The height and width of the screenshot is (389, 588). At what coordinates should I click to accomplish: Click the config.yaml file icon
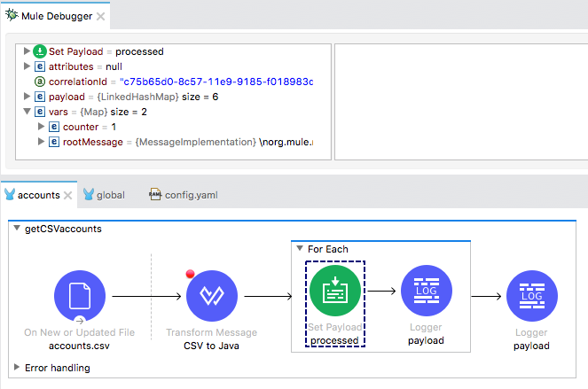(155, 194)
